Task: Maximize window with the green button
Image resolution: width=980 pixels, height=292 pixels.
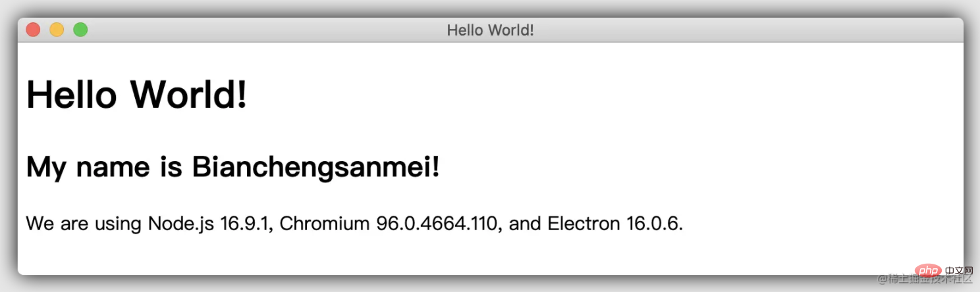Action: point(80,30)
